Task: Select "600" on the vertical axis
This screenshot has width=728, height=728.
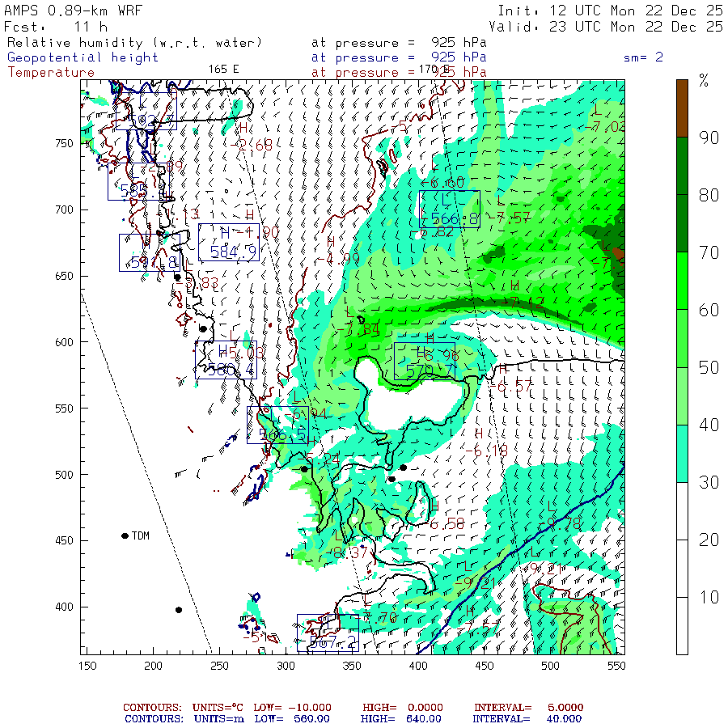Action: [64, 342]
